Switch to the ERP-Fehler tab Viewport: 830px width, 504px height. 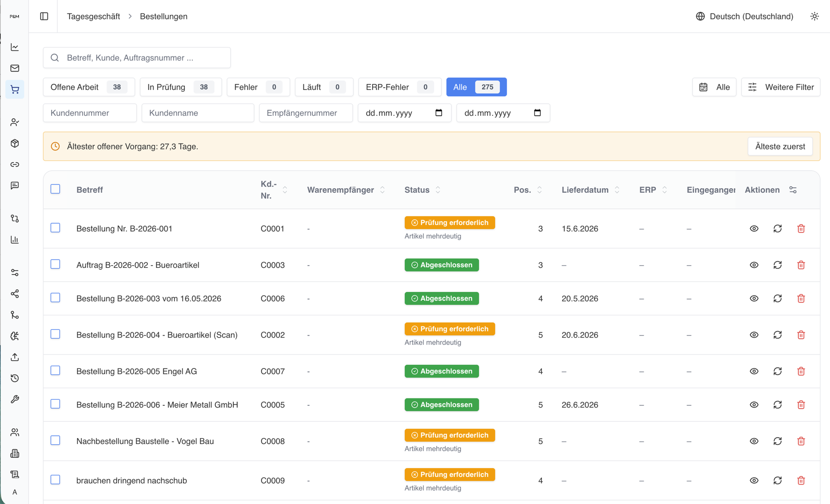[x=400, y=87]
